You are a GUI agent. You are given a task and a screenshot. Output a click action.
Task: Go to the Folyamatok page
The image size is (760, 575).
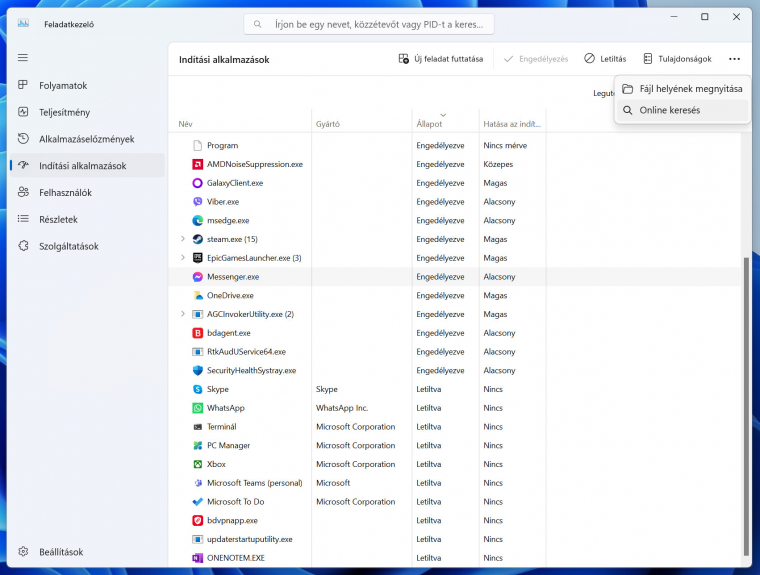tap(87, 85)
